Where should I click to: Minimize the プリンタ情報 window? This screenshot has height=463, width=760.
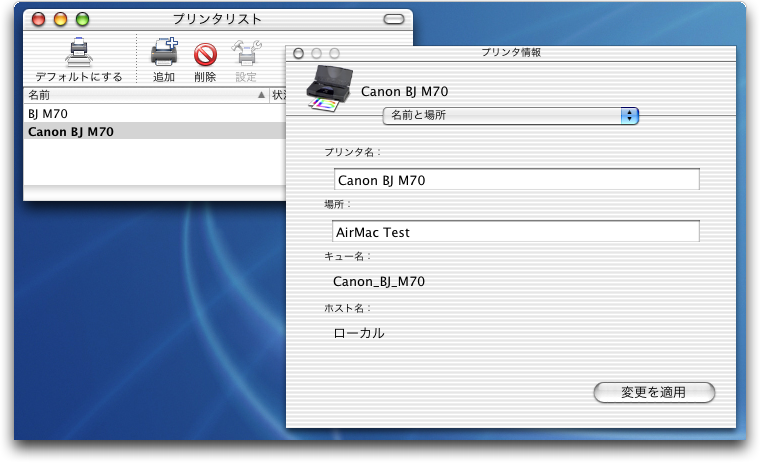[316, 53]
